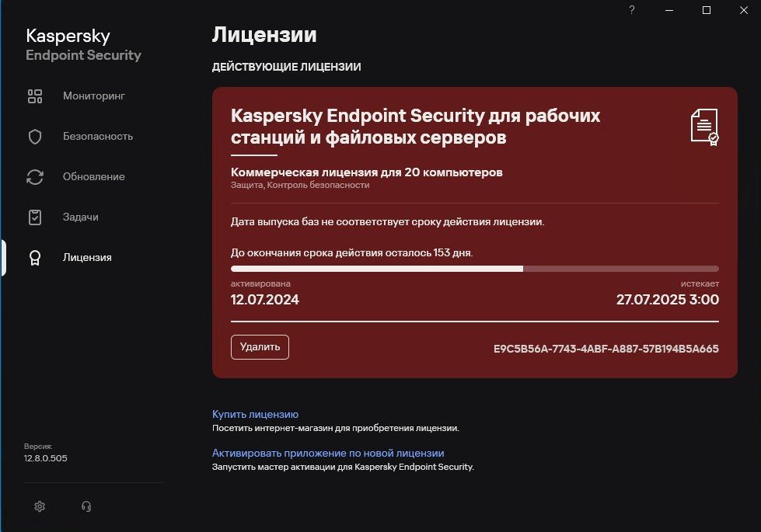Open help with the question mark icon
Image resolution: width=761 pixels, height=532 pixels.
[x=632, y=10]
